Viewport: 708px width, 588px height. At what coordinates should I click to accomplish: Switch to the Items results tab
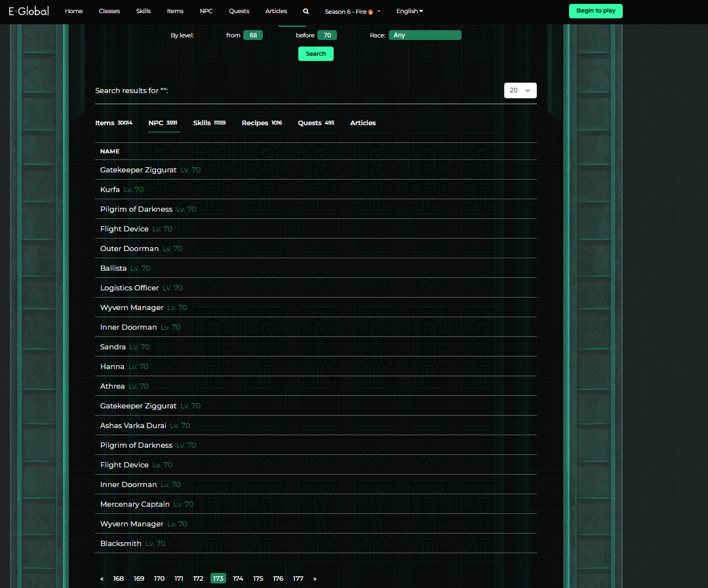[105, 123]
